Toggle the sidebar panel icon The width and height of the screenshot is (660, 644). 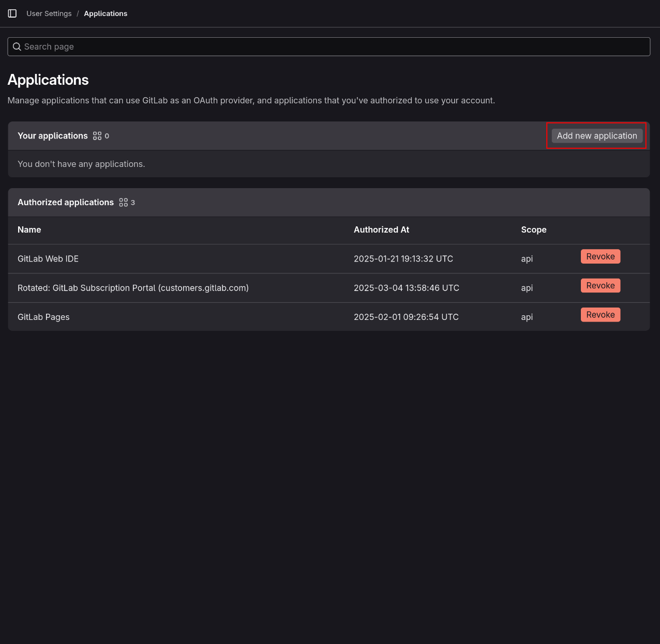click(x=12, y=13)
